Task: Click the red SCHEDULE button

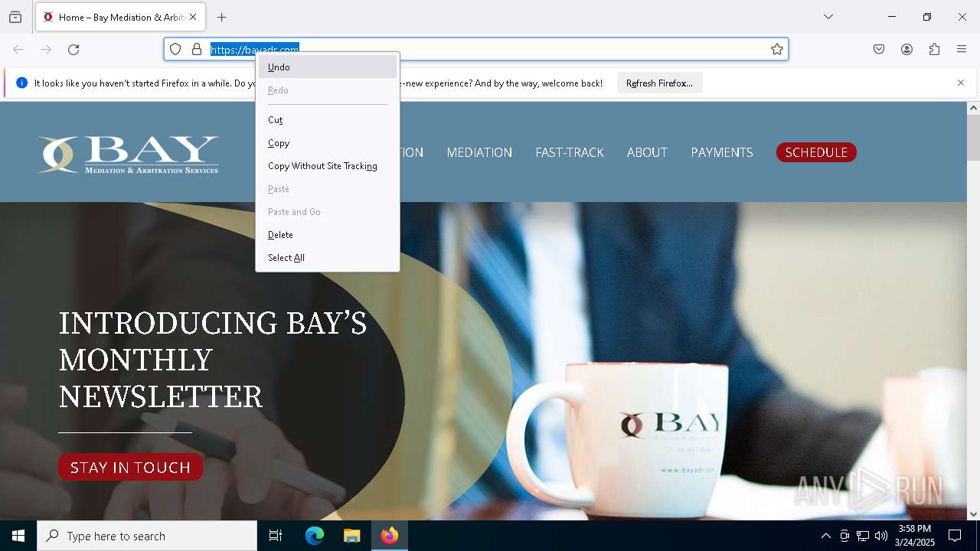Action: pyautogui.click(x=816, y=152)
